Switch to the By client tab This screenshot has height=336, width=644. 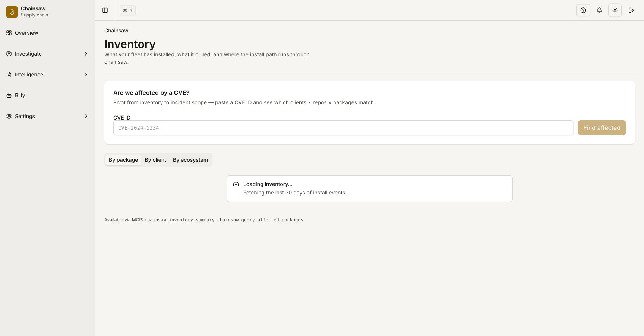click(155, 160)
